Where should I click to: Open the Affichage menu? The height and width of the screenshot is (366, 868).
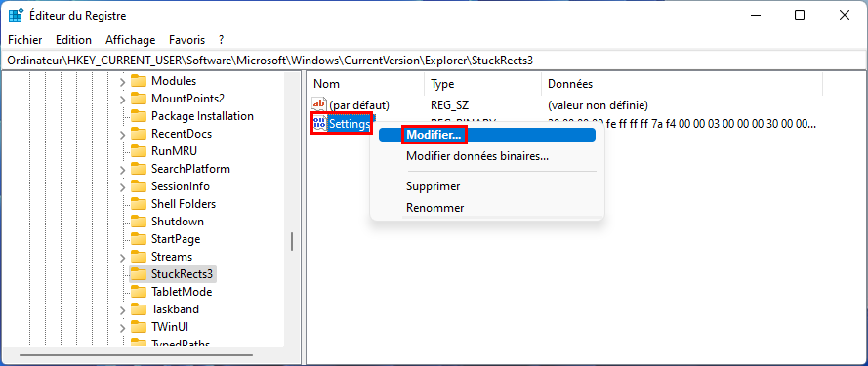[x=131, y=40]
